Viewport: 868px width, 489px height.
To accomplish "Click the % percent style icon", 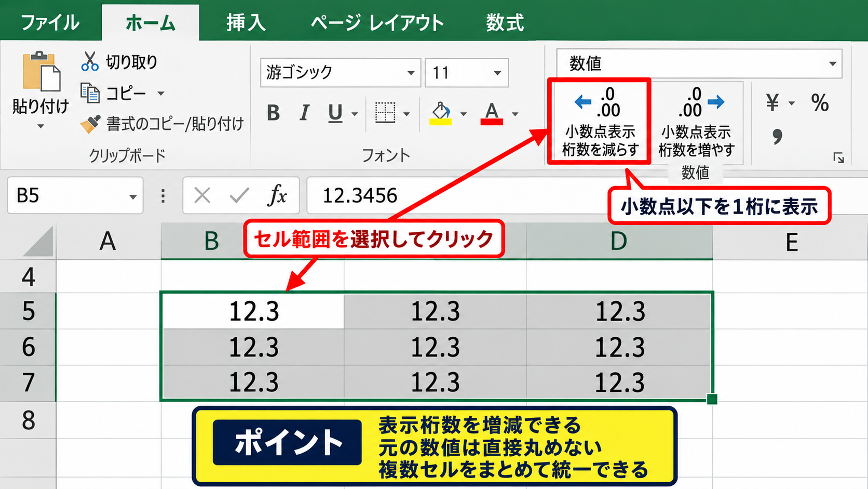I will coord(820,103).
